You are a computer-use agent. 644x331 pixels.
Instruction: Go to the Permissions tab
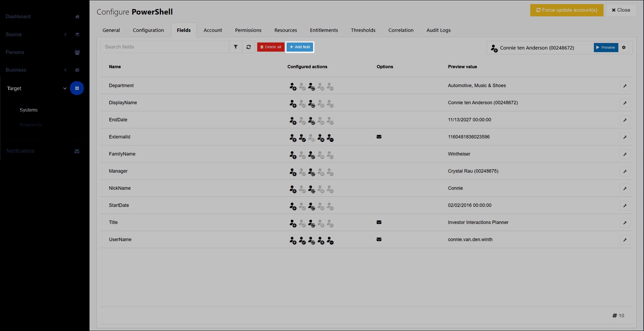[248, 30]
